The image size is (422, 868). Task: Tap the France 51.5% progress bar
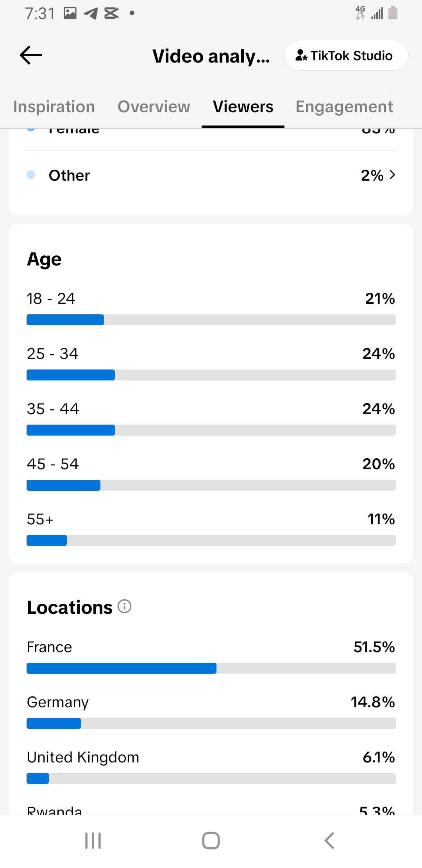(211, 668)
